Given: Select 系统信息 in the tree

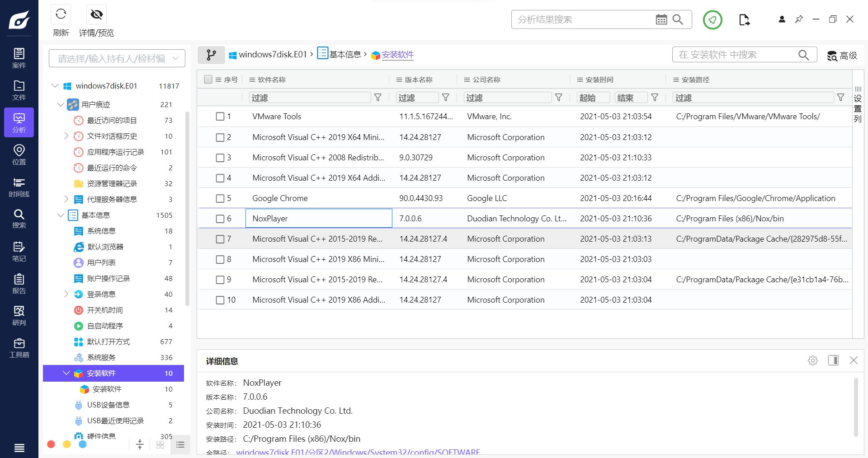Looking at the screenshot, I should click(x=101, y=231).
